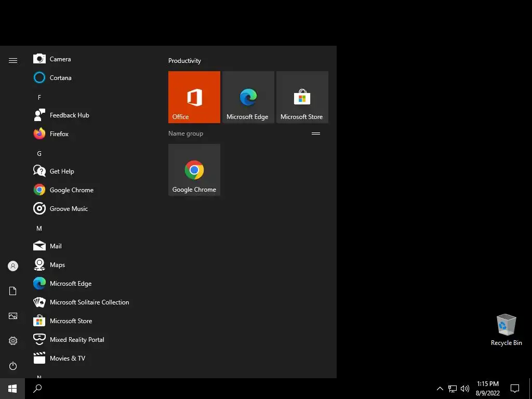This screenshot has height=399, width=532.
Task: Open the user account menu
Action: click(x=13, y=266)
